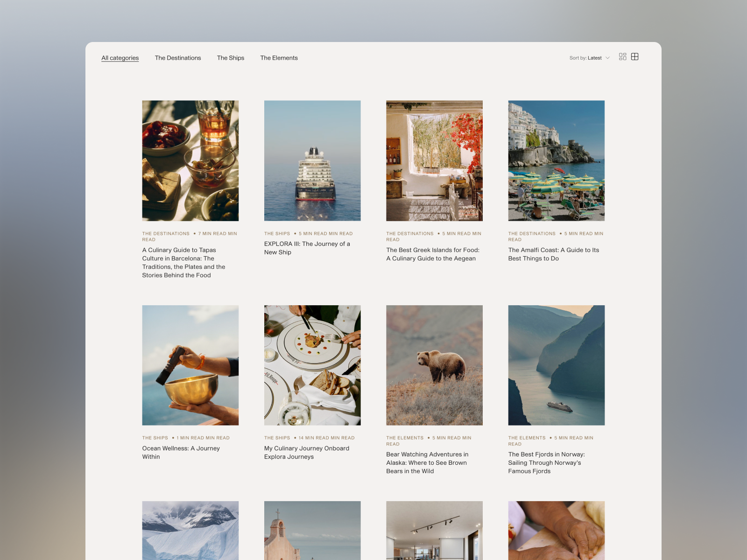Open the brown bear photo
The height and width of the screenshot is (560, 747).
(x=435, y=365)
